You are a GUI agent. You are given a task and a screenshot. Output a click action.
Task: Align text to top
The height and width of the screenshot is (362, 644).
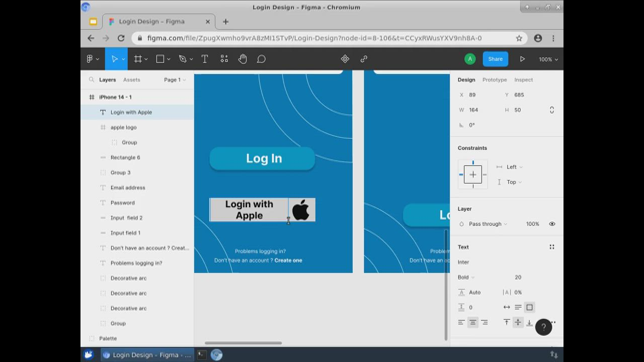point(507,322)
